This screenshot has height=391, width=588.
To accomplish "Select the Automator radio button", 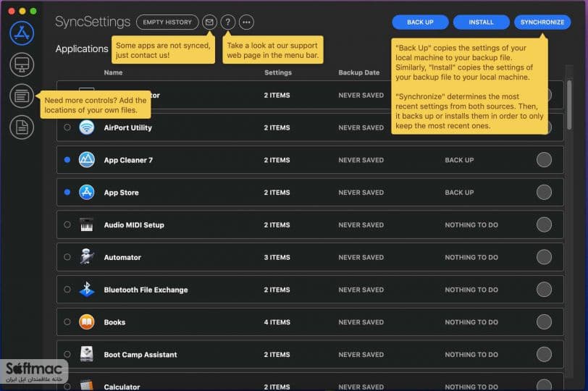I will (67, 257).
